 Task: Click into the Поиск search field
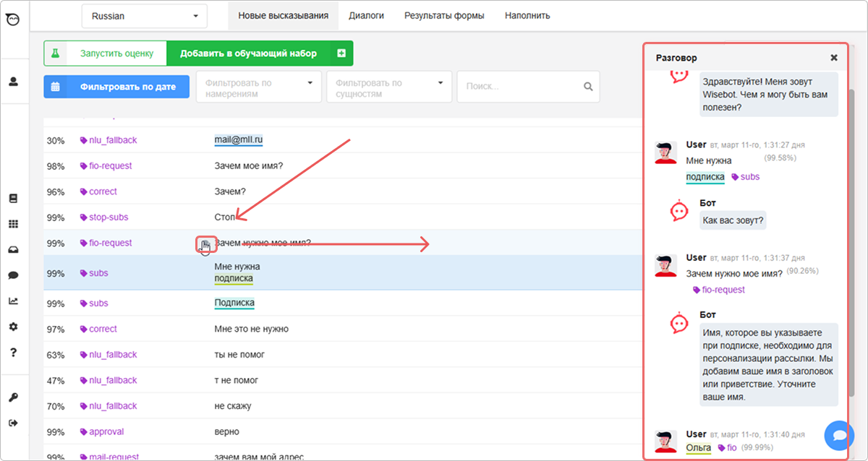[x=521, y=87]
